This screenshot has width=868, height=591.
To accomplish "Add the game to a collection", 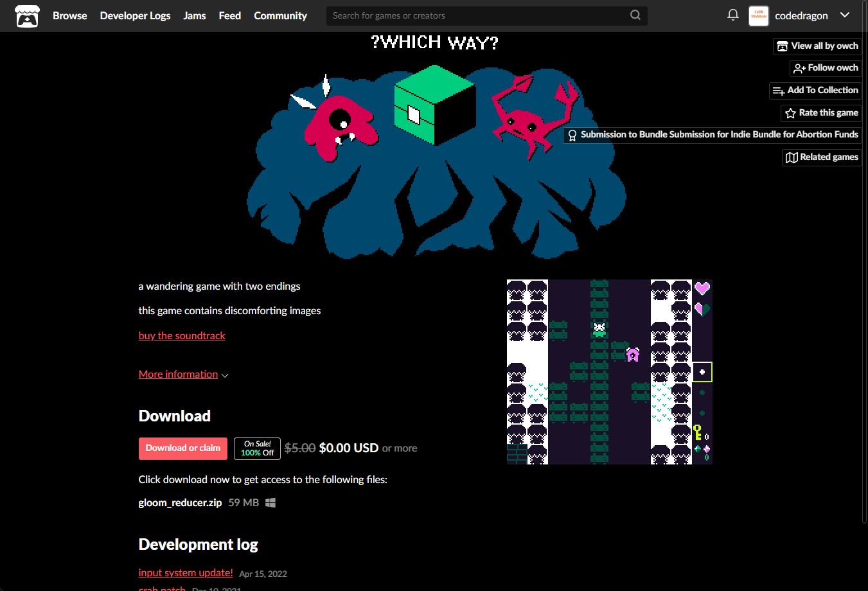I will [x=815, y=91].
